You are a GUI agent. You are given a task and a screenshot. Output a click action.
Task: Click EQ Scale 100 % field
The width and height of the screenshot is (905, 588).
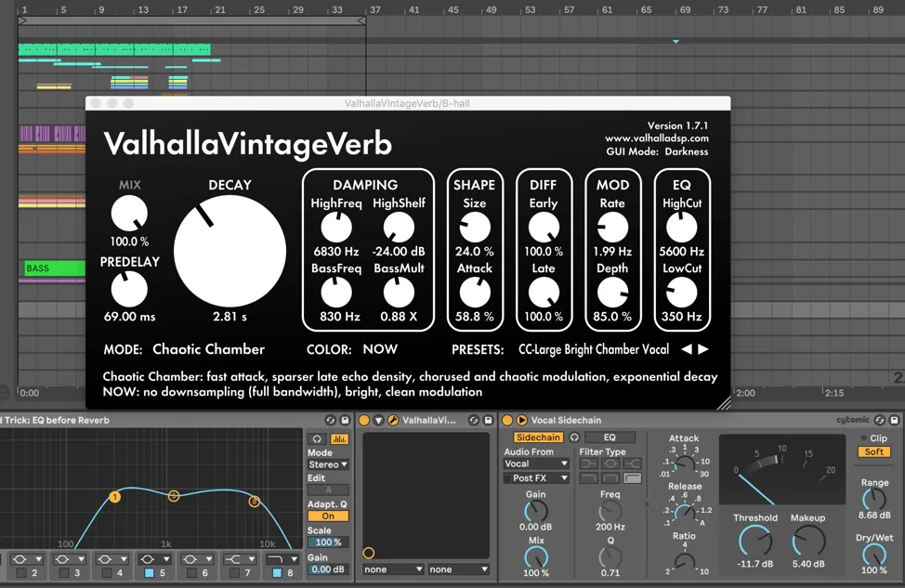tap(328, 542)
